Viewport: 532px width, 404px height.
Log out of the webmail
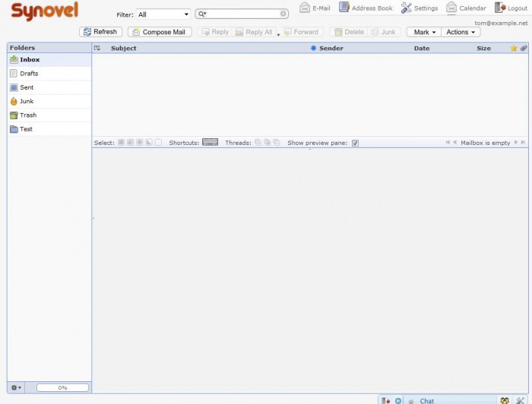[x=511, y=8]
